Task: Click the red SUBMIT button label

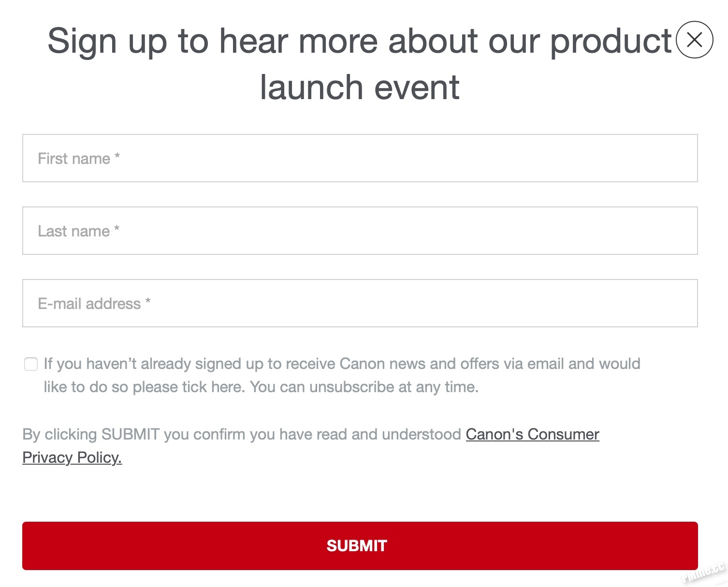Action: pyautogui.click(x=357, y=546)
